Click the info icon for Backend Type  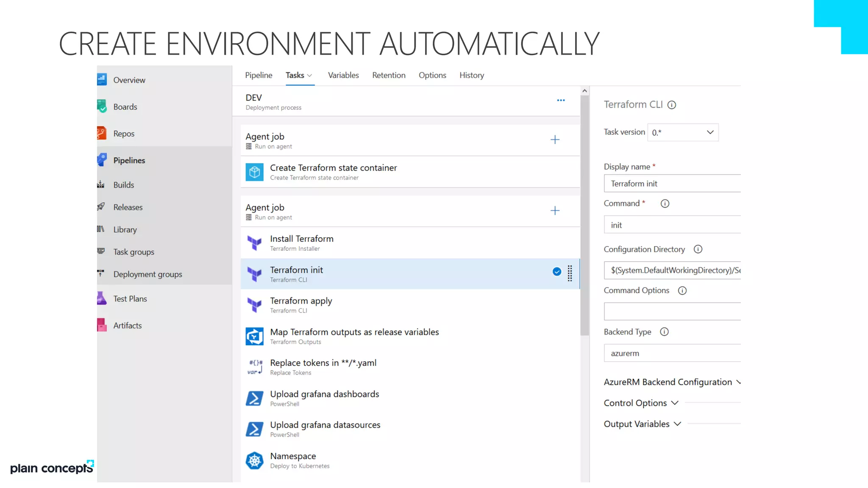(665, 332)
